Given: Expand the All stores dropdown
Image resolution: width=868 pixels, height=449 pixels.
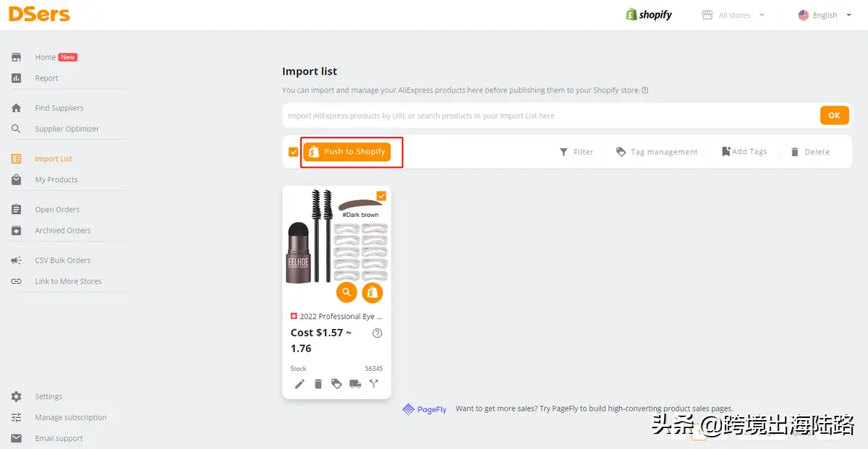Looking at the screenshot, I should [x=734, y=15].
